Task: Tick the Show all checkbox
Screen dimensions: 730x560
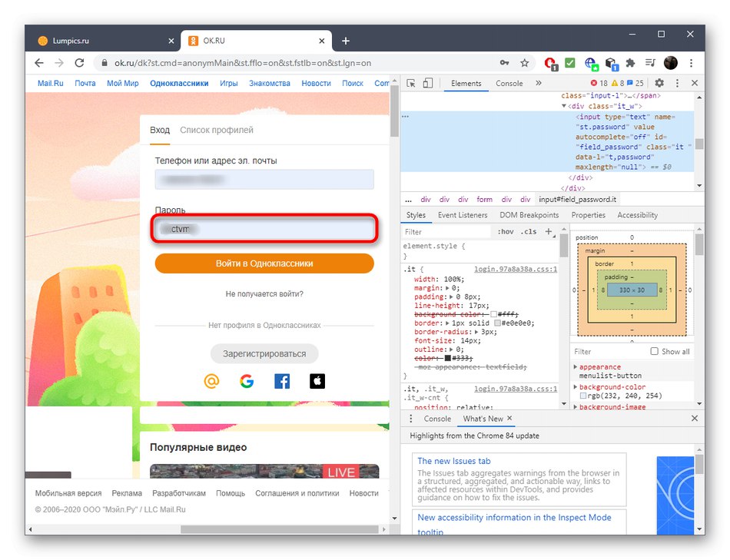Action: 654,351
